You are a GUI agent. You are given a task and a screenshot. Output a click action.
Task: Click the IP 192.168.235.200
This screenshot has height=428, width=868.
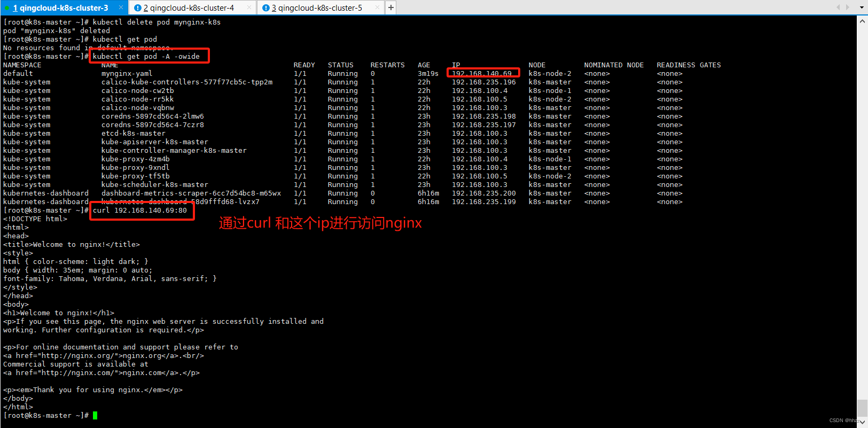click(483, 193)
